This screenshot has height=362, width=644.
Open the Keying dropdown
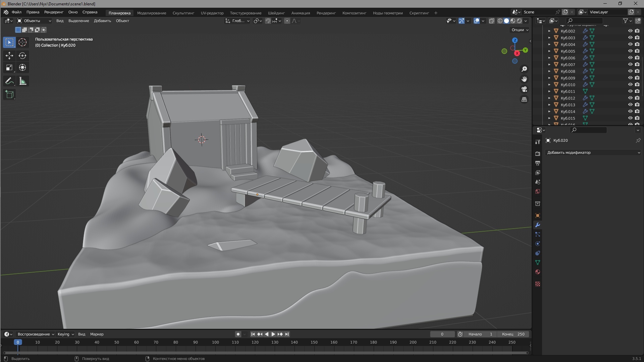click(65, 334)
